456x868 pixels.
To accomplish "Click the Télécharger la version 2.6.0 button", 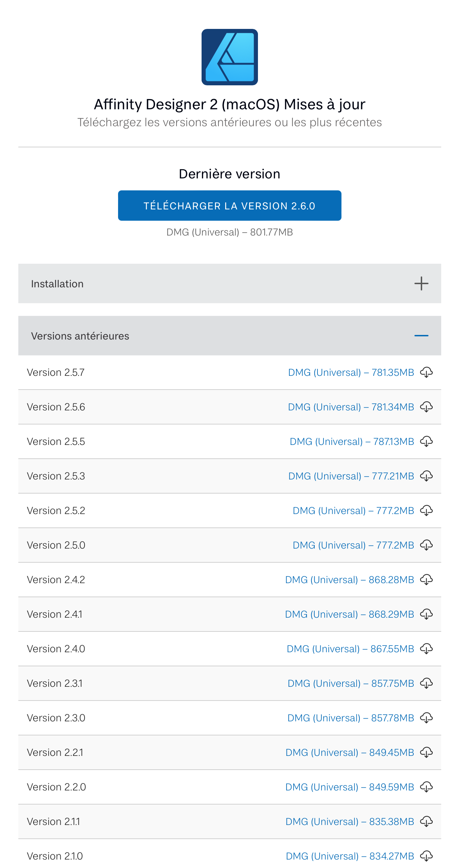I will 229,206.
